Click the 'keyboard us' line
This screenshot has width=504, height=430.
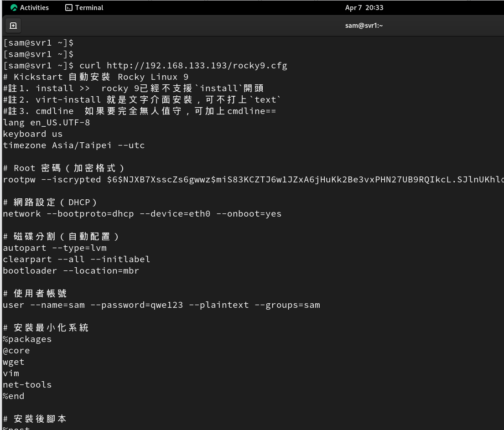pos(33,134)
